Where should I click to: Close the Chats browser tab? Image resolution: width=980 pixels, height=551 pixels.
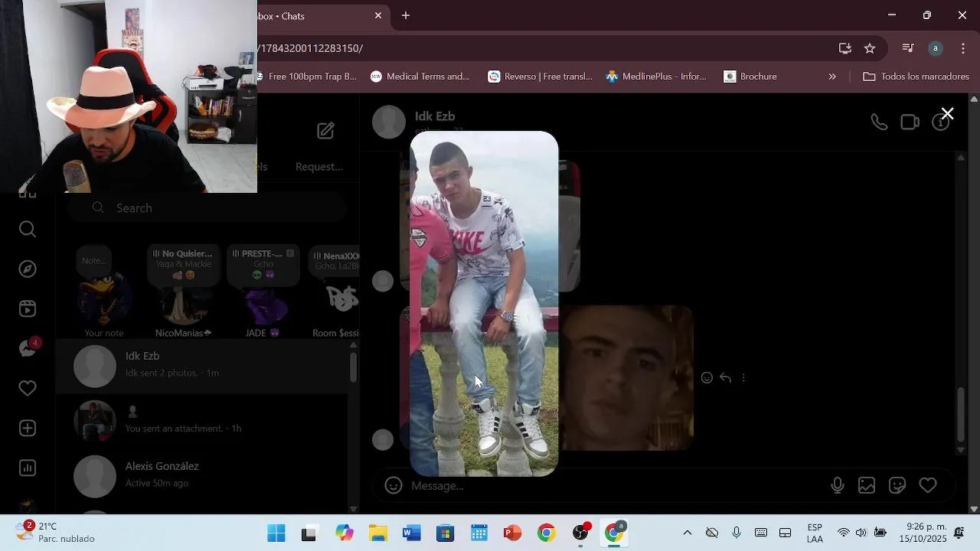(x=378, y=15)
